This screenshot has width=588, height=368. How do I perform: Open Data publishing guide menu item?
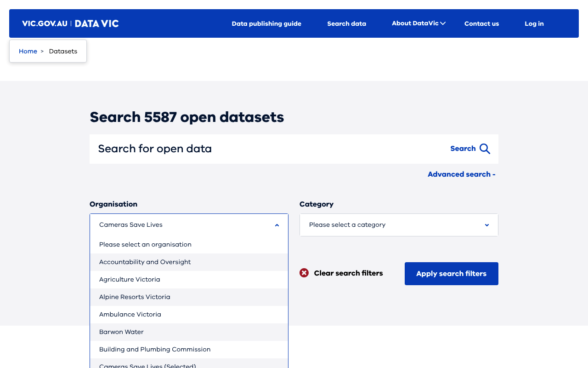point(266,23)
